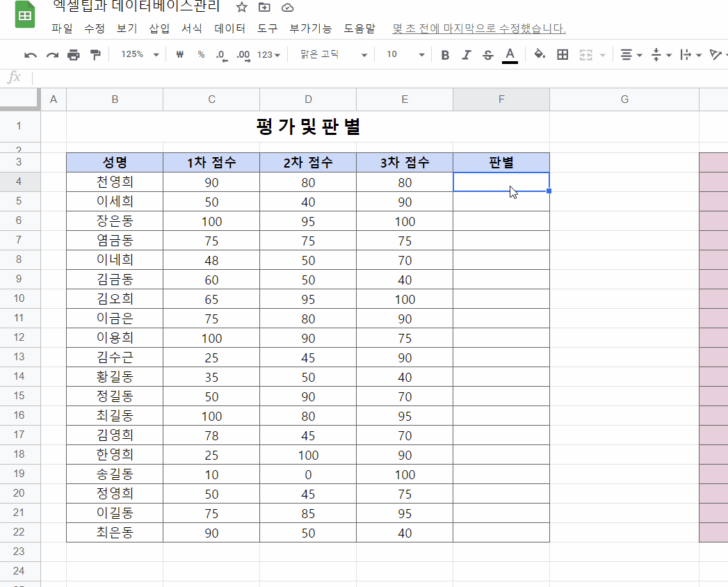The image size is (728, 587).
Task: Toggle Strikethrough formatting
Action: coord(487,55)
